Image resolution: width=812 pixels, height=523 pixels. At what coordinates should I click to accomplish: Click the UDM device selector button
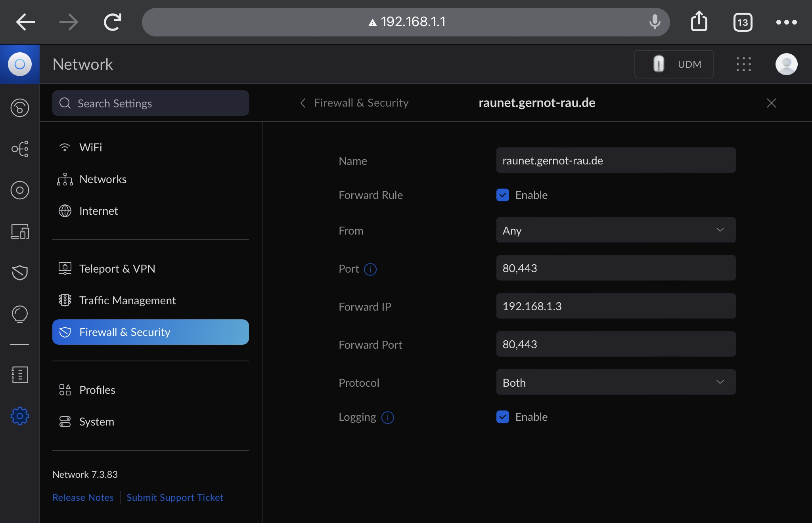click(674, 64)
